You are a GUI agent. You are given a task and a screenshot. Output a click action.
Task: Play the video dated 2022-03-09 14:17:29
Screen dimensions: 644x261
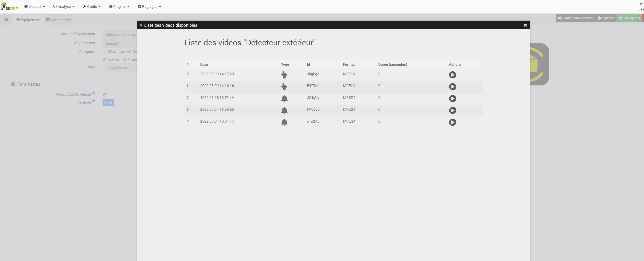453,75
